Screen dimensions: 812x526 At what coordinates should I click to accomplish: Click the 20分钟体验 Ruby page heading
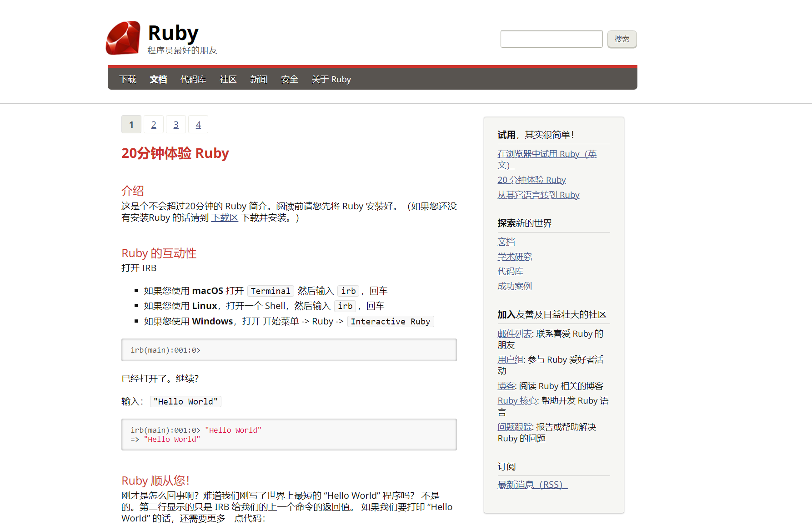175,153
